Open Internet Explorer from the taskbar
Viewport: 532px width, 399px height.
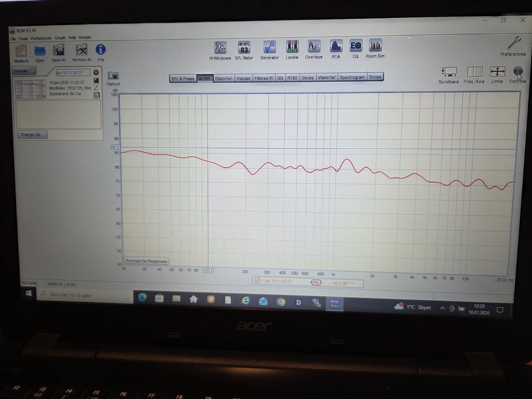(245, 301)
